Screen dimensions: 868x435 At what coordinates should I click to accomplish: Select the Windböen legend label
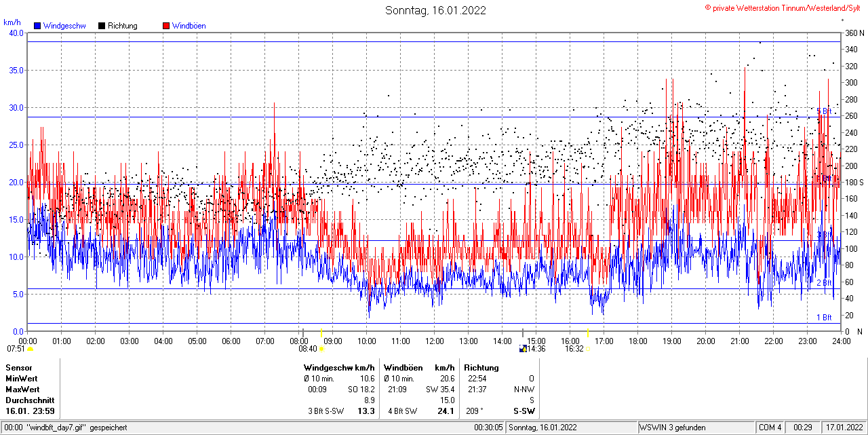click(x=189, y=26)
